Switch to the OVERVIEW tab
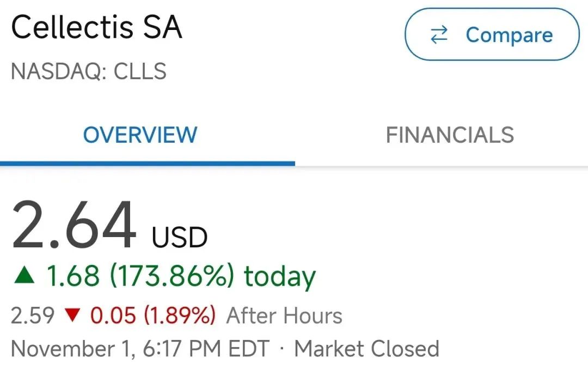Viewport: 588px width, 382px height. (140, 135)
